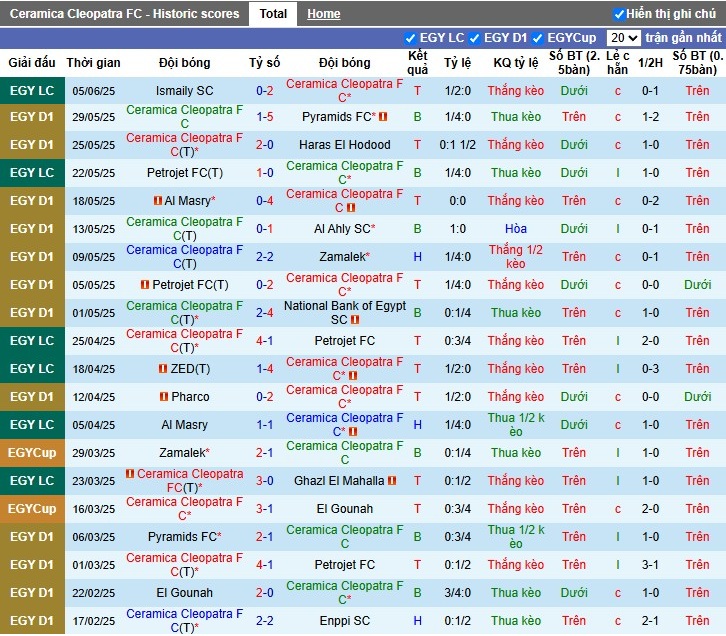
Task: Toggle the 'Hiển thị ghi chú' checkbox
Action: pos(619,14)
